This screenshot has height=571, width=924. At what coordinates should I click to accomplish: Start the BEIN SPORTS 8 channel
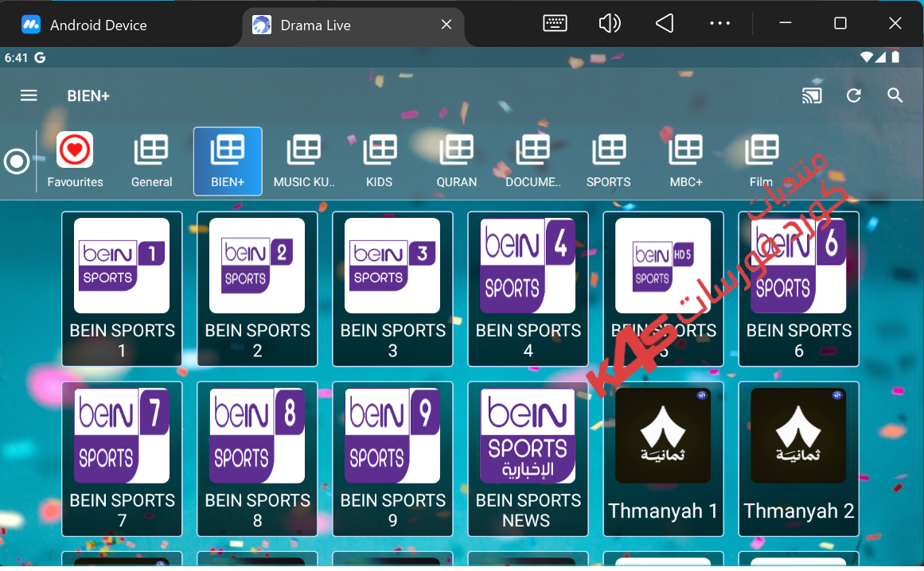click(x=257, y=459)
